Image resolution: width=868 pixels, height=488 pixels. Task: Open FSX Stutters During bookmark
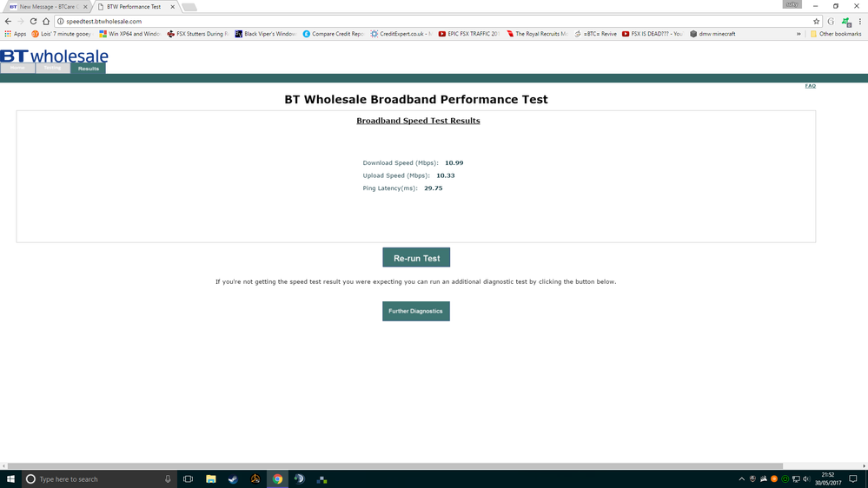click(197, 34)
